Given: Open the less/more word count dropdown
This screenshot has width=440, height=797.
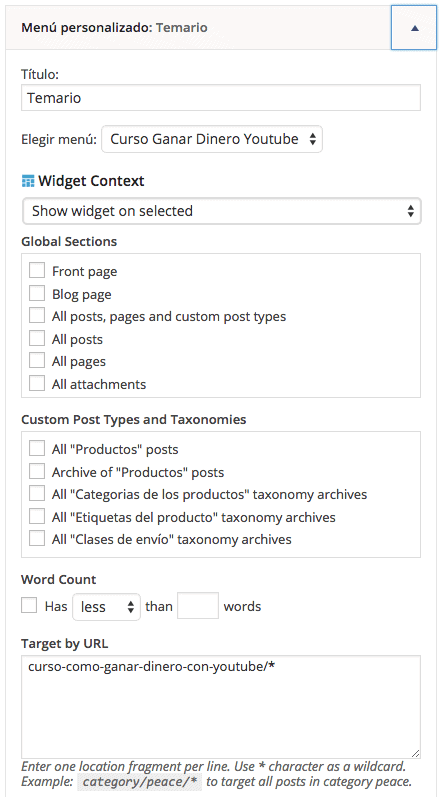Looking at the screenshot, I should (x=106, y=606).
